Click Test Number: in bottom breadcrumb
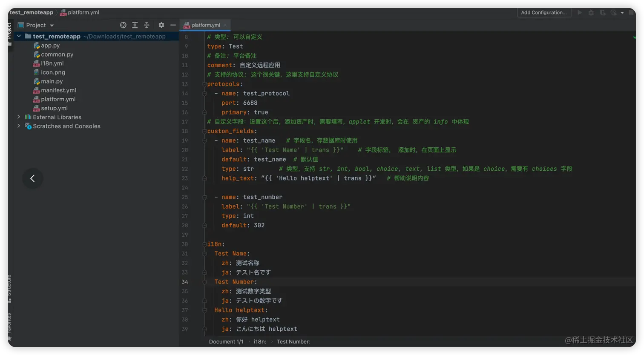644x355 pixels. point(293,342)
